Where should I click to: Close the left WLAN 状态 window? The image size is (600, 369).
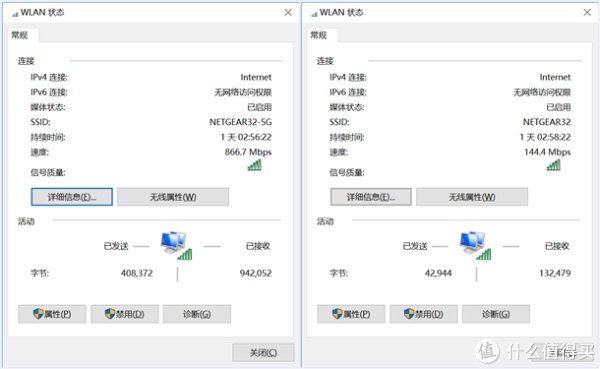[x=288, y=13]
